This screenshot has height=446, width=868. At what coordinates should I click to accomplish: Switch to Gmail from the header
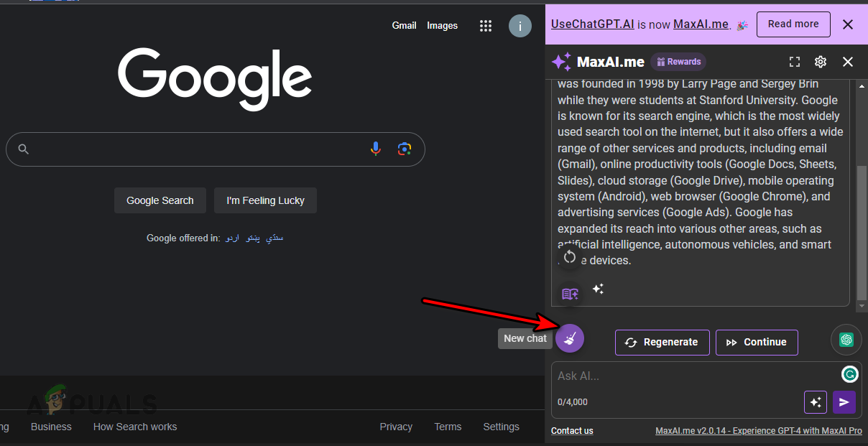click(404, 25)
